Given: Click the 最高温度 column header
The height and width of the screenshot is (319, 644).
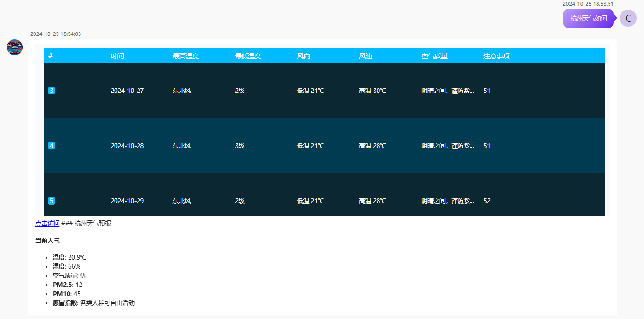Looking at the screenshot, I should click(185, 56).
